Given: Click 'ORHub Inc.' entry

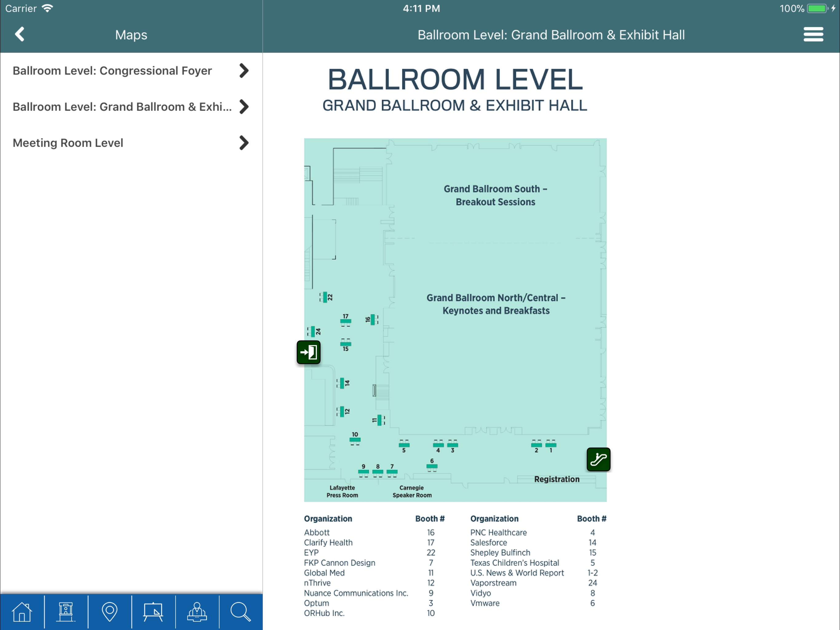Looking at the screenshot, I should (324, 613).
